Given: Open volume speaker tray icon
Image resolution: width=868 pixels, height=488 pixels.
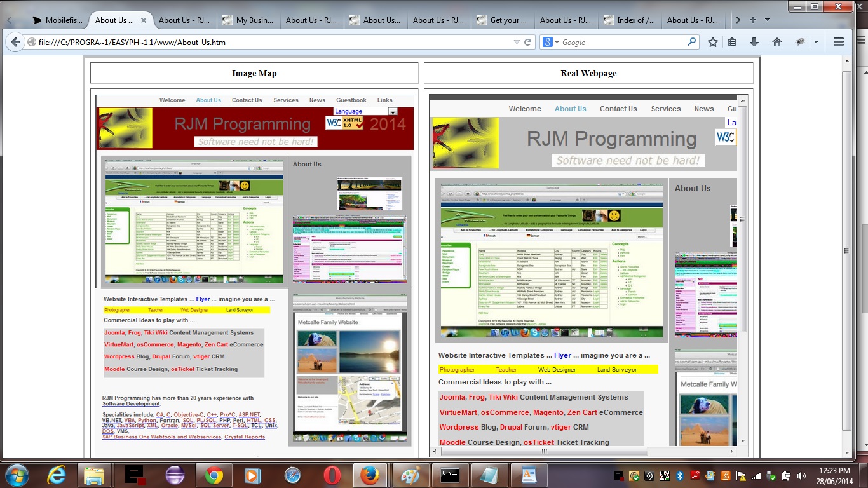Looking at the screenshot, I should (x=802, y=475).
